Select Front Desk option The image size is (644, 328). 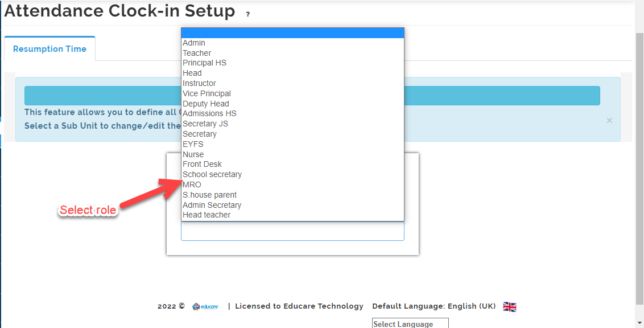pos(292,165)
